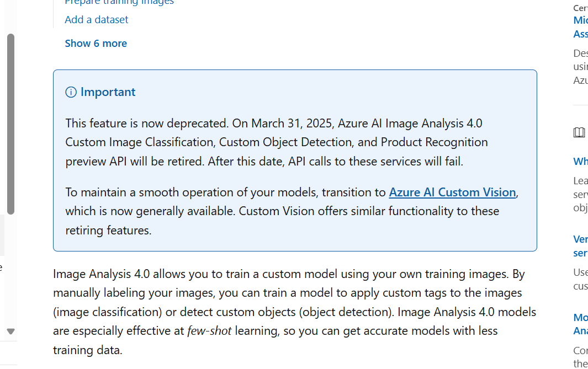Click the sidebar description starting with Des
Viewport: 588px width, 369px height.
click(580, 67)
